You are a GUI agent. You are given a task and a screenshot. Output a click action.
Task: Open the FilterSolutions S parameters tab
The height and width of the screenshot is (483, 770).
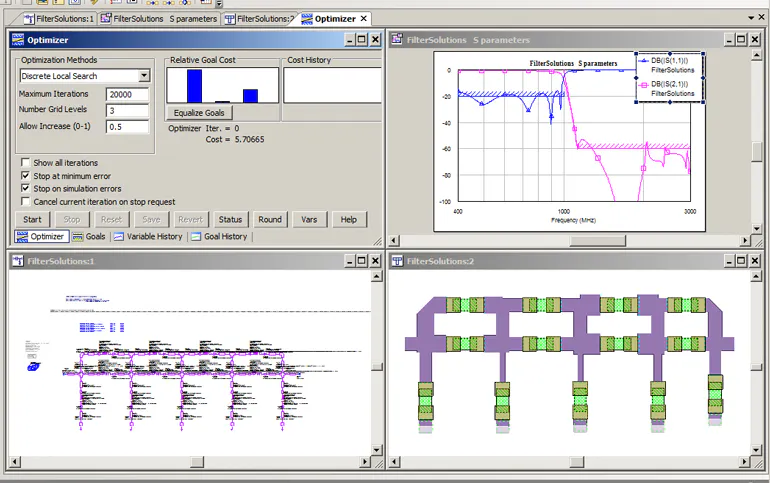159,19
